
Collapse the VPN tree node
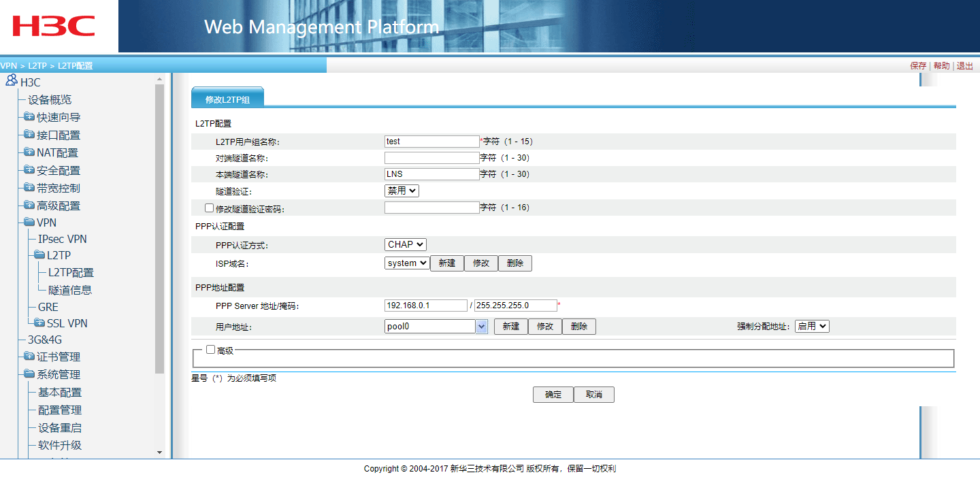tap(47, 223)
